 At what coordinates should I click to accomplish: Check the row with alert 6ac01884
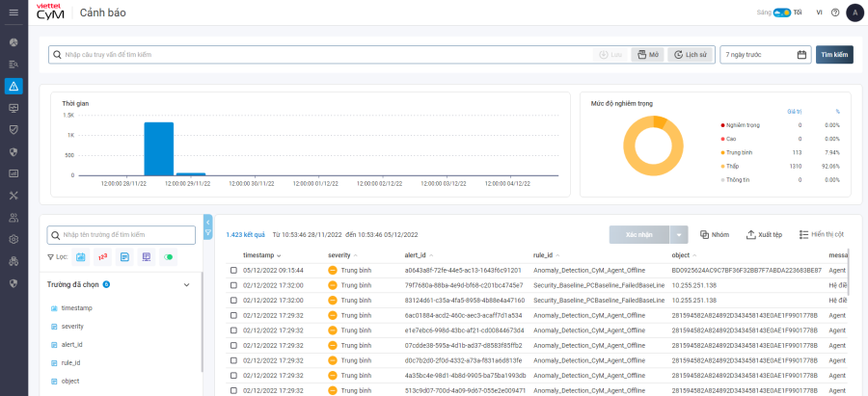(233, 315)
